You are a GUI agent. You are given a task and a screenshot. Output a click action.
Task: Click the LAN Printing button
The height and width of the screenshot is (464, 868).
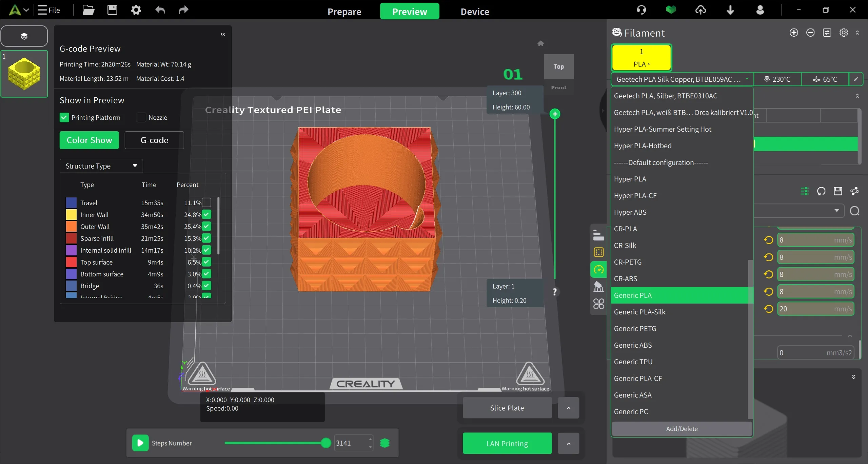(x=507, y=443)
